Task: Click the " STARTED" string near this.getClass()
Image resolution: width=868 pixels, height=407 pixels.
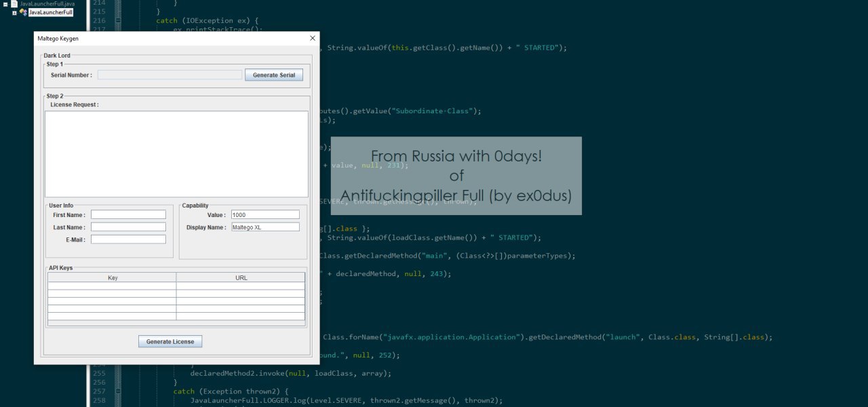Action: pyautogui.click(x=537, y=47)
